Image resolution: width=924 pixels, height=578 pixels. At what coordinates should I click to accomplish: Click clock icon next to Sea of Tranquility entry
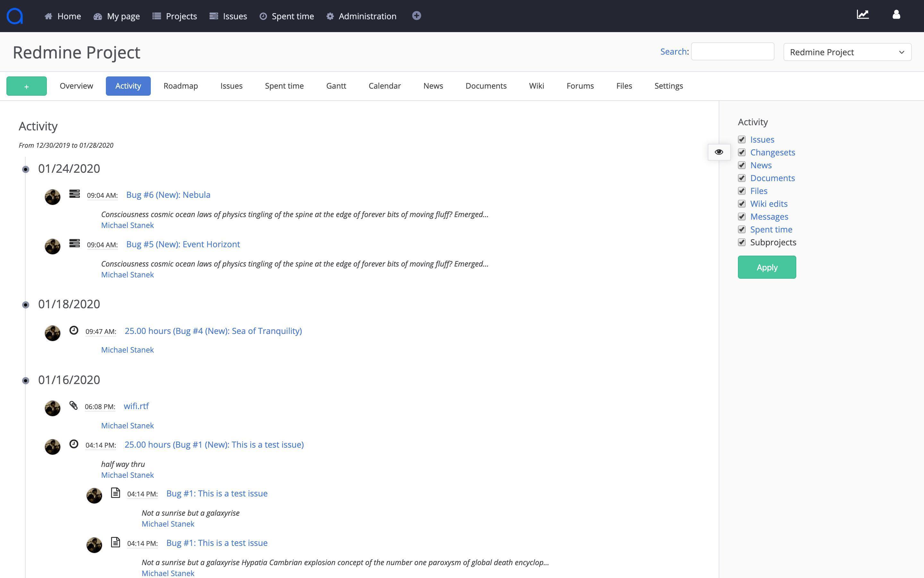tap(74, 330)
